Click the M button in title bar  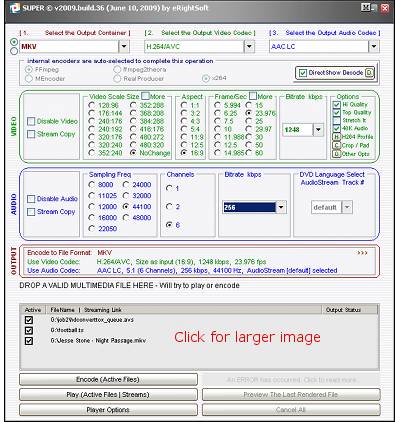pyautogui.click(x=366, y=7)
